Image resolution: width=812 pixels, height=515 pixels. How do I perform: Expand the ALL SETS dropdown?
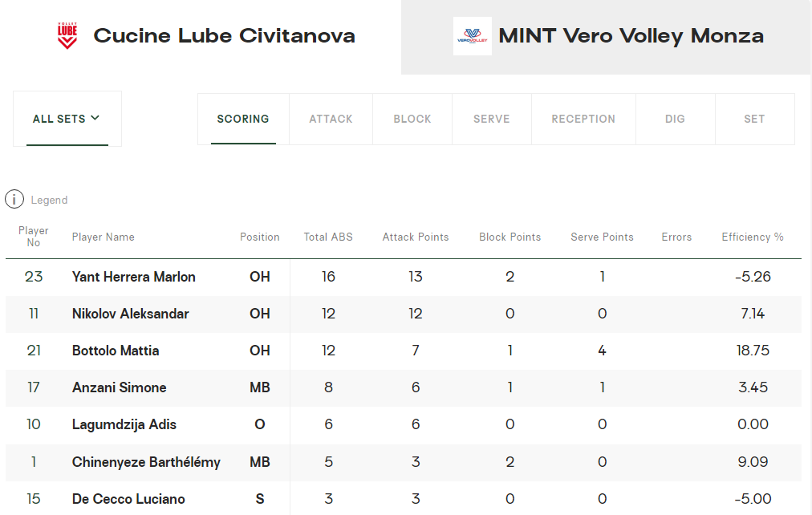tap(67, 119)
